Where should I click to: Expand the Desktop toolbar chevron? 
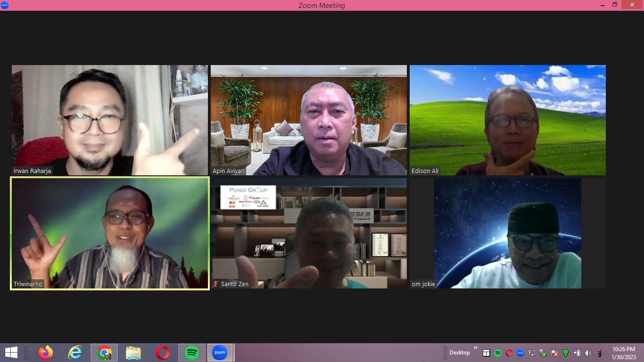coord(475,348)
